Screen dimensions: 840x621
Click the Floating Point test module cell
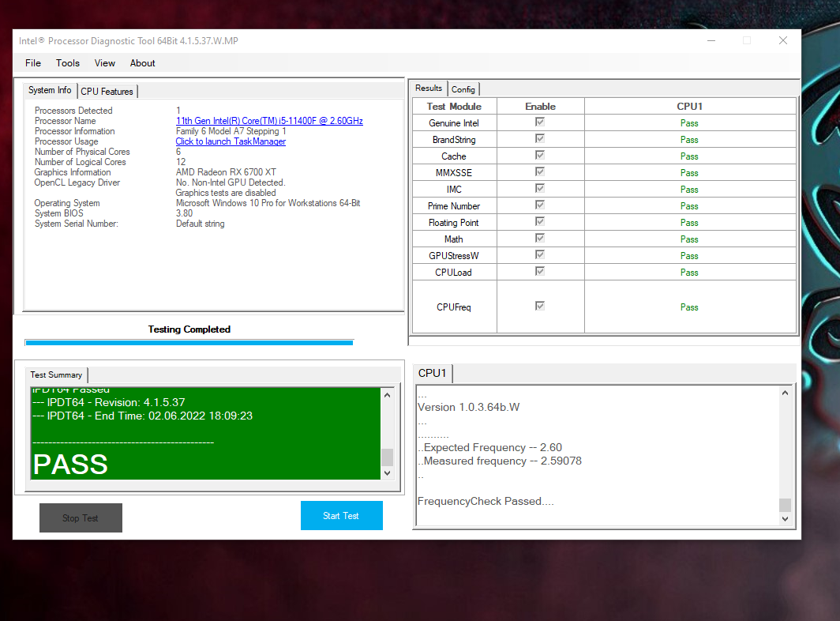point(454,223)
